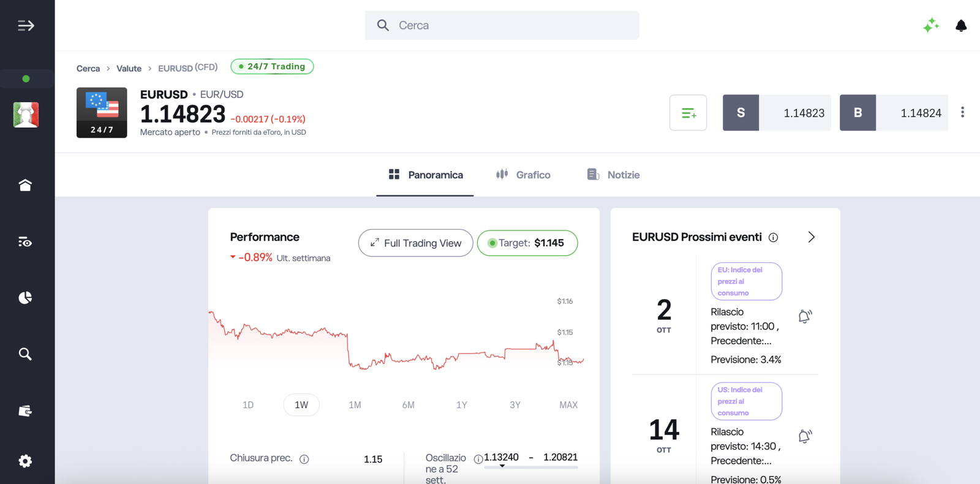The width and height of the screenshot is (980, 484).
Task: Click the Previsione: 3.4% text
Action: [745, 360]
